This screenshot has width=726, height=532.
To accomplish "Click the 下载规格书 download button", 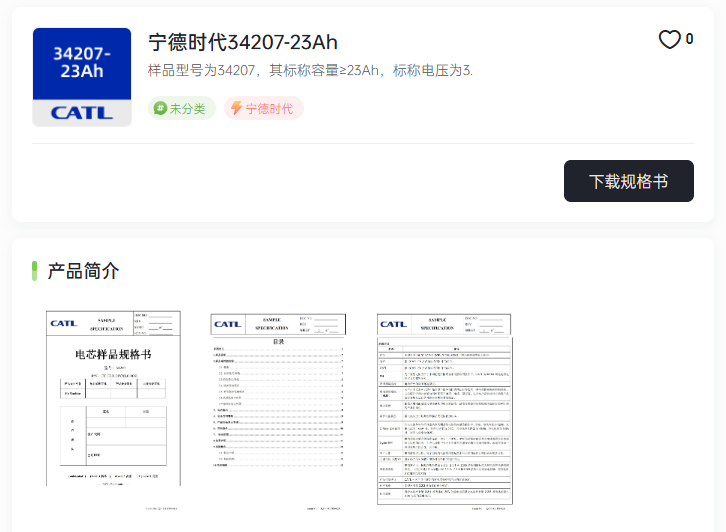I will tap(628, 181).
